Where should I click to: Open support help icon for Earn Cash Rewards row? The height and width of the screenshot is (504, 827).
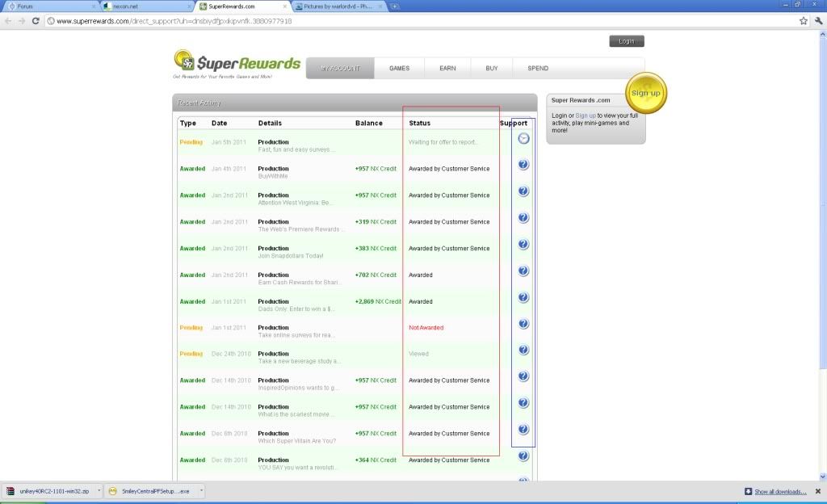click(x=523, y=271)
